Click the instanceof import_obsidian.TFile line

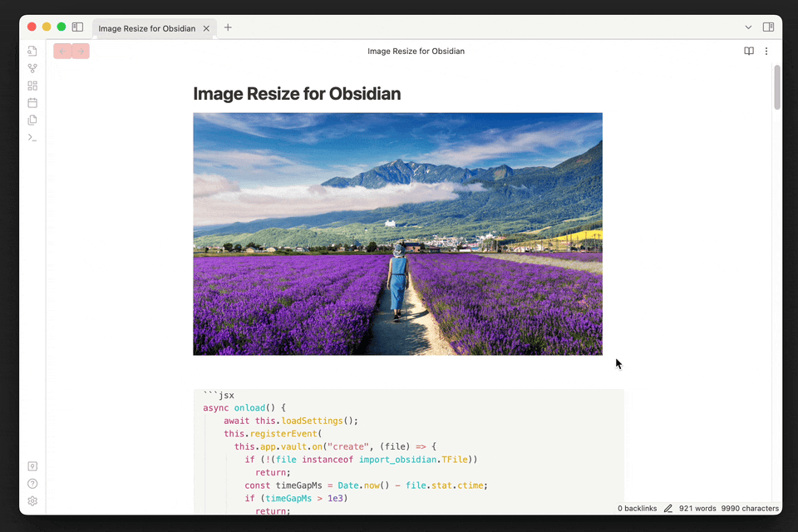pos(362,459)
